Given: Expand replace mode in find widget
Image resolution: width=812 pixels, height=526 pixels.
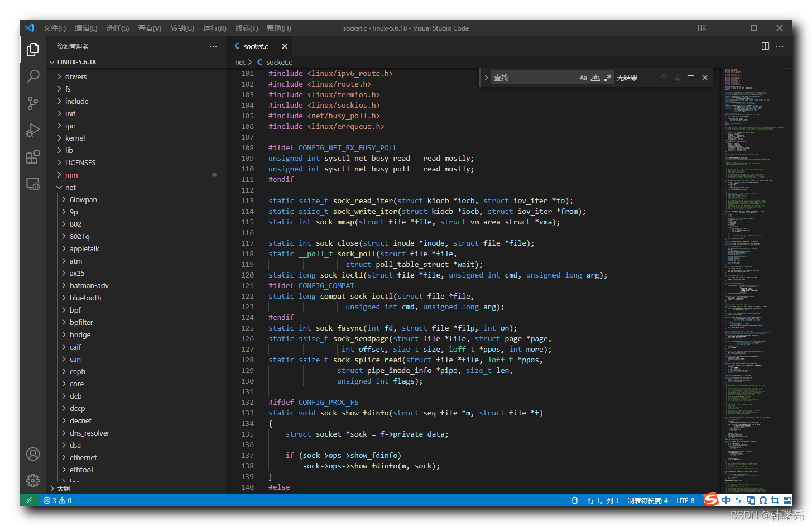Looking at the screenshot, I should [486, 78].
